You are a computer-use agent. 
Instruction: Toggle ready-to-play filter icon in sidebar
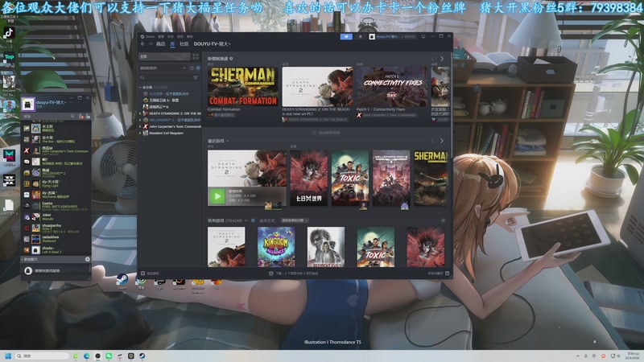click(x=198, y=68)
